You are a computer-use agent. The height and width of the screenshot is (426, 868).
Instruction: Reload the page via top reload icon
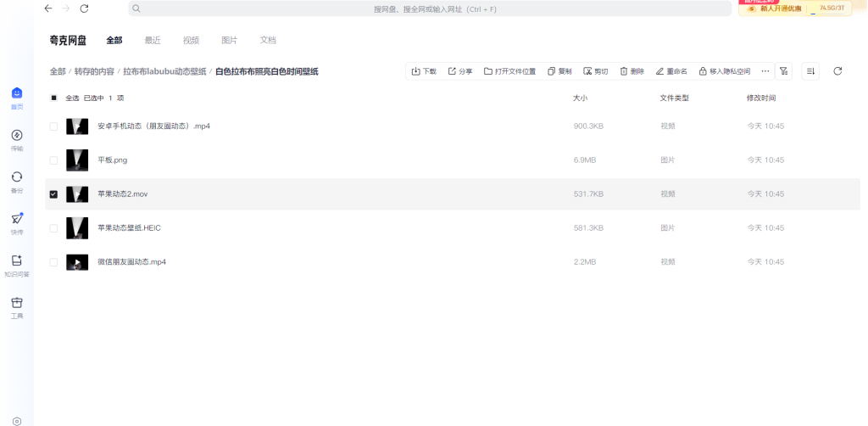click(84, 8)
